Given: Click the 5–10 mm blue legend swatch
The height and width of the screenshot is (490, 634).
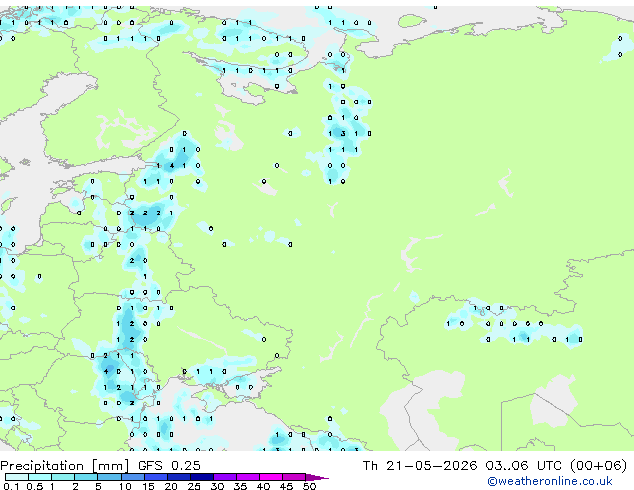Looking at the screenshot, I should click(109, 477).
